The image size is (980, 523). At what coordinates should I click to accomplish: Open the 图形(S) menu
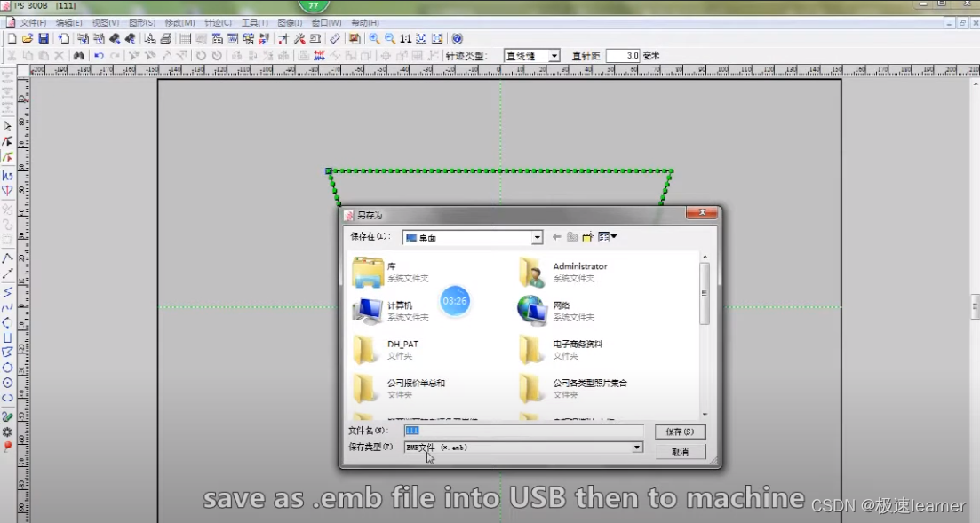pyautogui.click(x=142, y=22)
